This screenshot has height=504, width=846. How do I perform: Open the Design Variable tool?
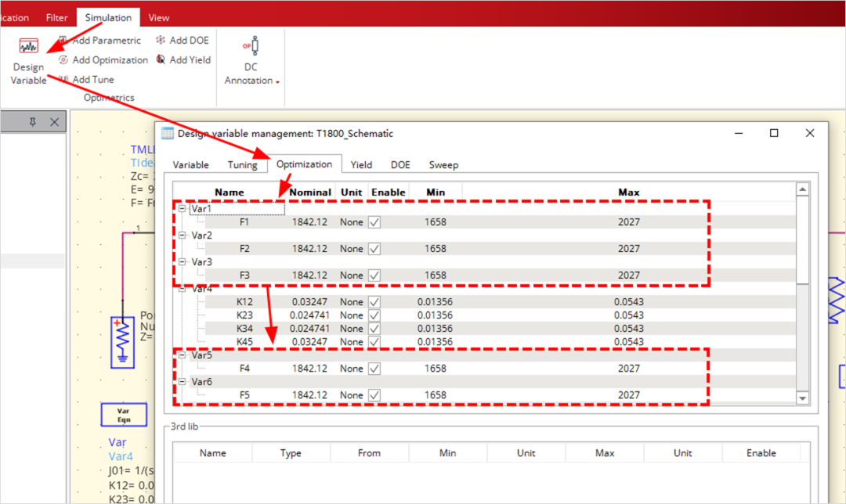tap(29, 47)
